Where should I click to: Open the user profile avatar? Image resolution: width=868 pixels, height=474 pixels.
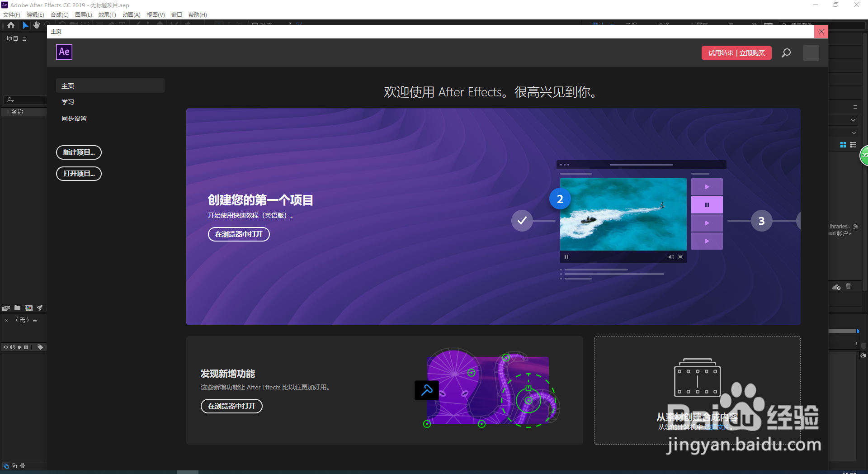pos(811,53)
